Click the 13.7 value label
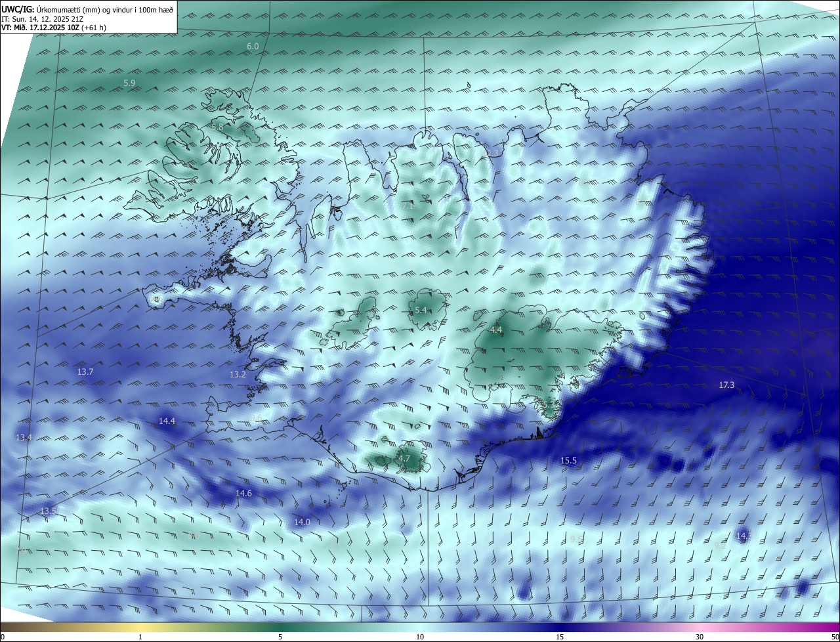This screenshot has width=840, height=642. (x=85, y=372)
